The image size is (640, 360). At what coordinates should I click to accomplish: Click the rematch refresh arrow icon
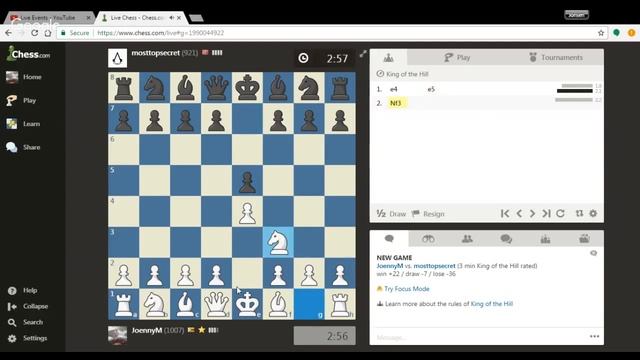tap(560, 213)
